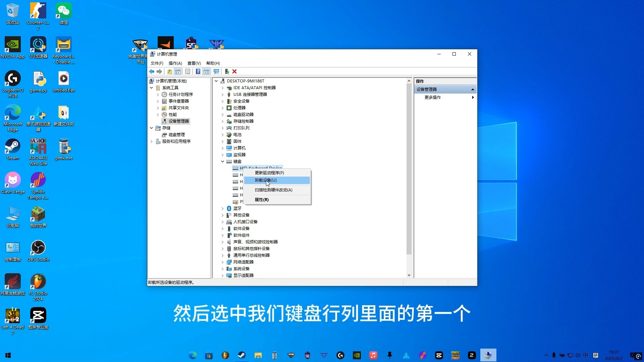The width and height of the screenshot is (644, 362).
Task: Select 属性(R) in the context menu
Action: (262, 199)
